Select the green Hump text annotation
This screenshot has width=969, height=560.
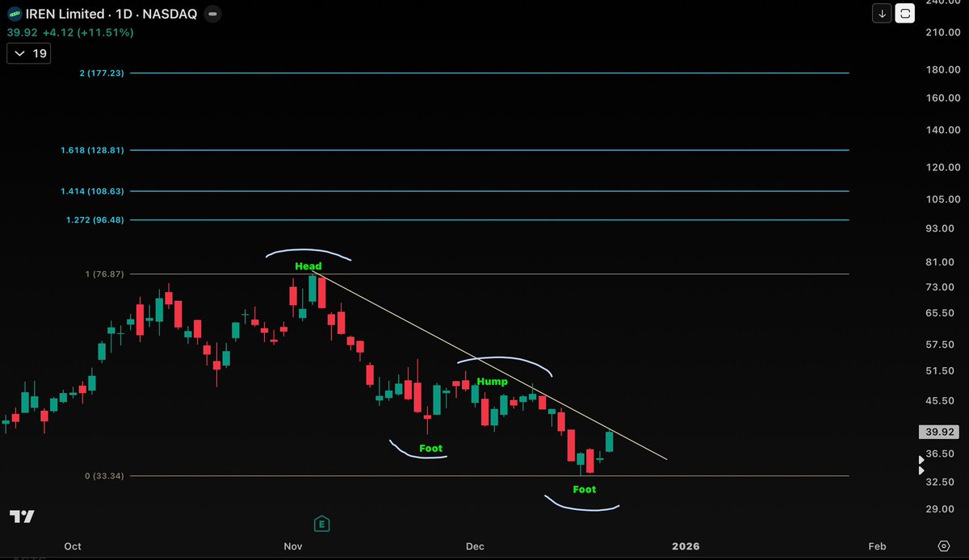point(492,381)
